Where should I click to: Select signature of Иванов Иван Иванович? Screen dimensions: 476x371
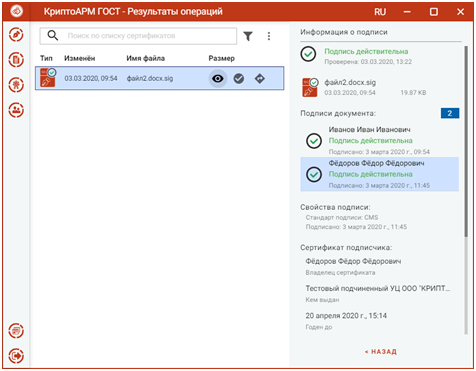point(379,141)
